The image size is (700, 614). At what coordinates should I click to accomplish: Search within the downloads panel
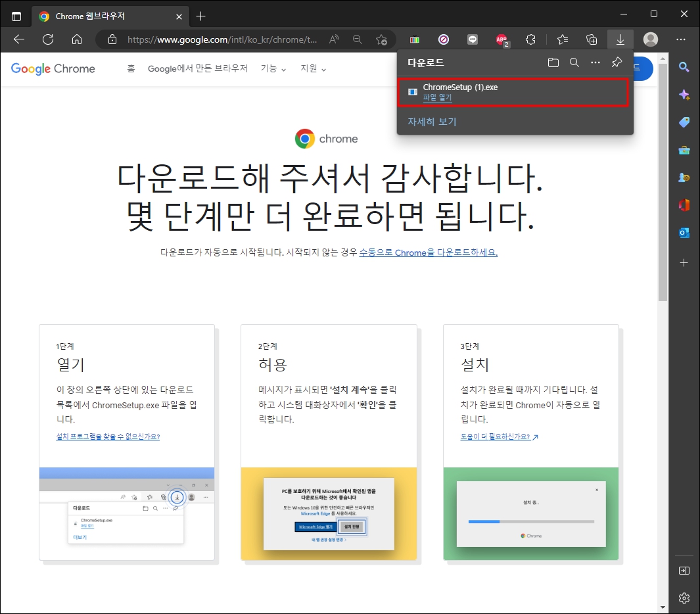pos(574,62)
